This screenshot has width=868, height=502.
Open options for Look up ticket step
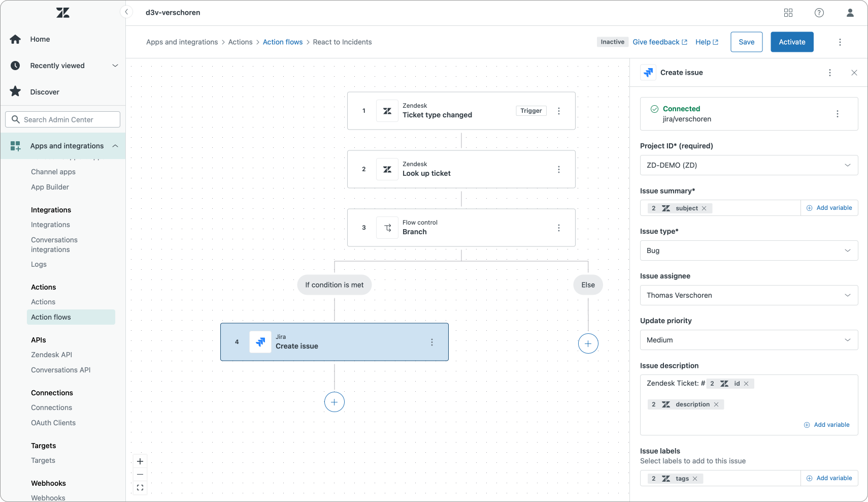(559, 169)
